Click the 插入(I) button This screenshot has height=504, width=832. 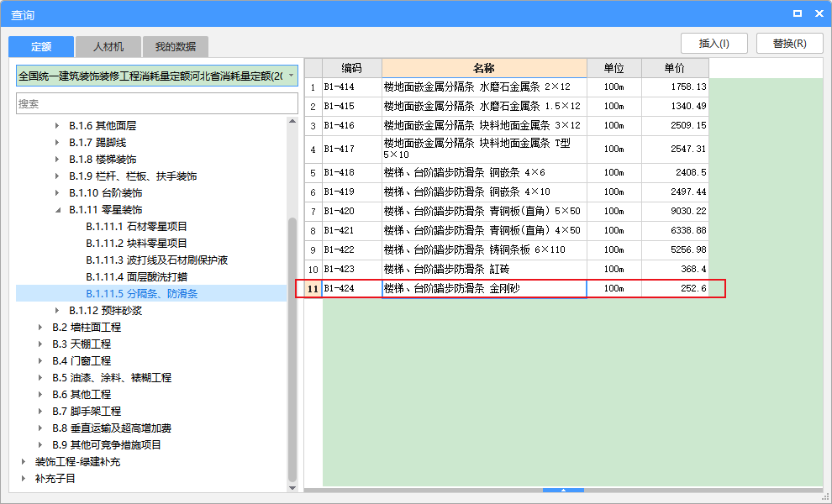coord(714,44)
